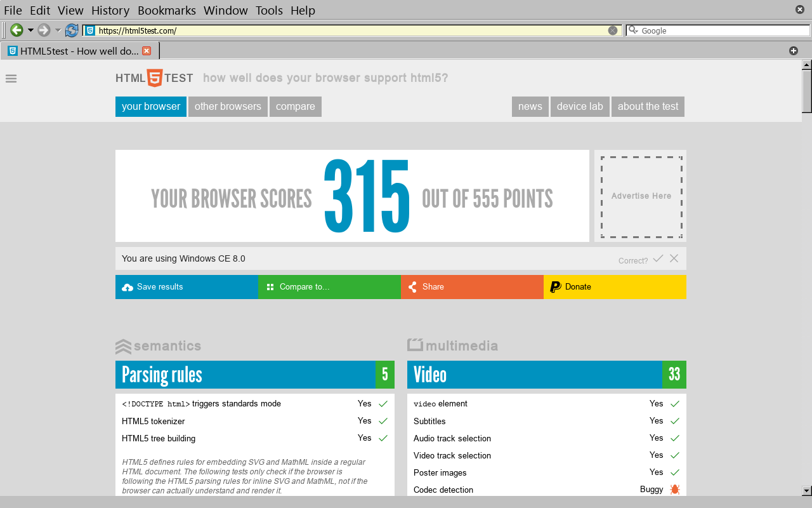Click the yellow 'Donate' button
This screenshot has width=812, height=508.
[x=615, y=287]
